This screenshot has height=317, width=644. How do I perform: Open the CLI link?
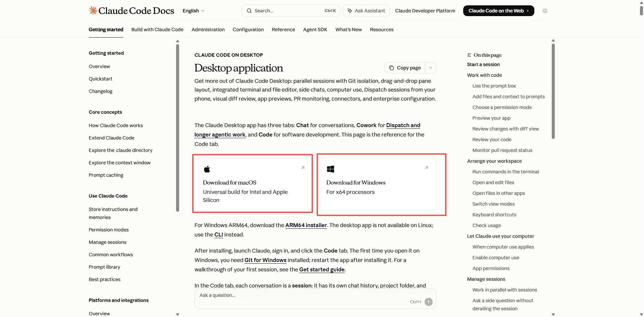[219, 234]
